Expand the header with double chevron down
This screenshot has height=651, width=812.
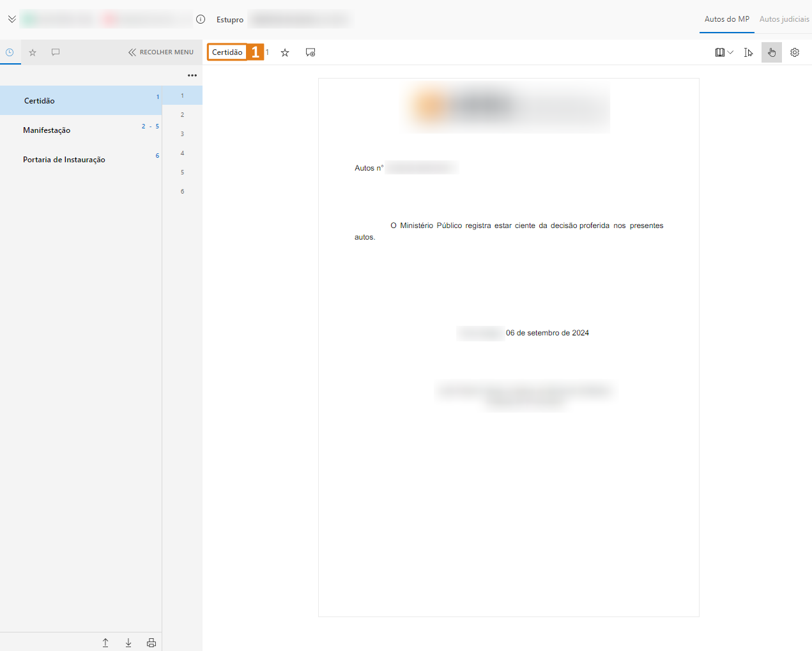(12, 19)
